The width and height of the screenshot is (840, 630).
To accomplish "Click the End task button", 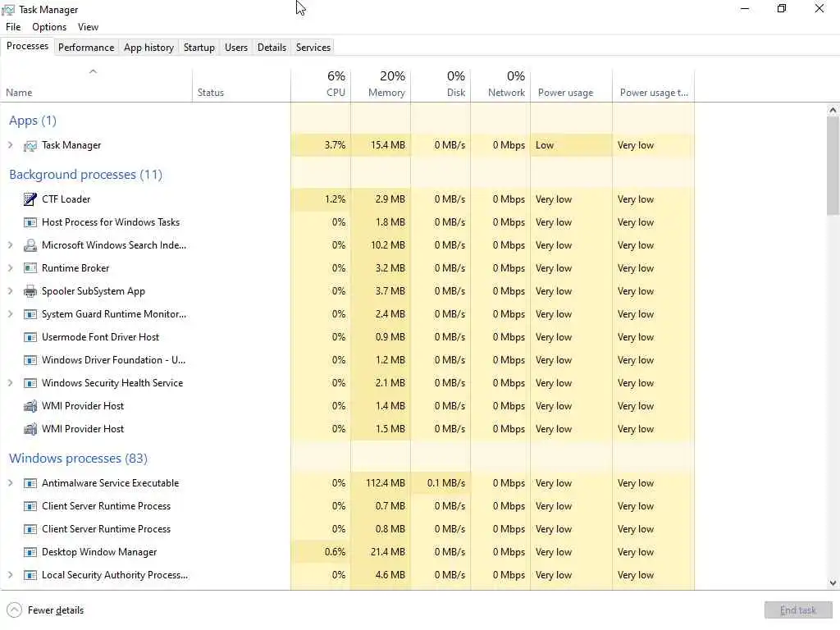I will [x=797, y=610].
